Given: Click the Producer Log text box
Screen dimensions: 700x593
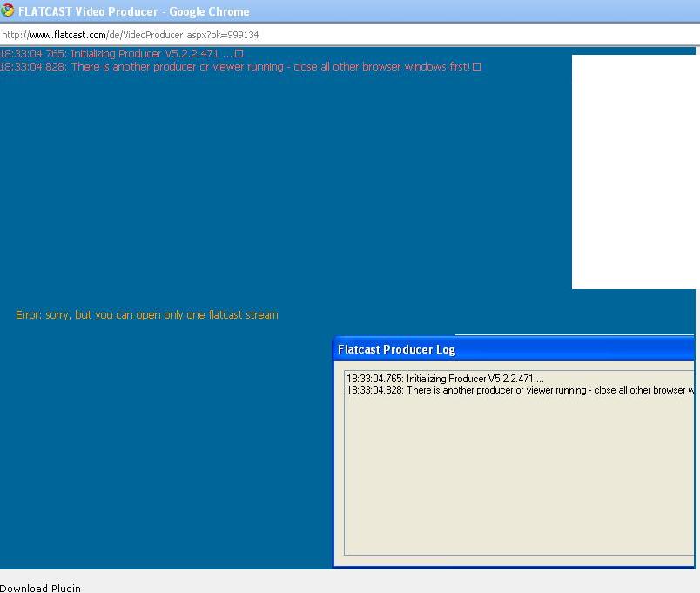Looking at the screenshot, I should (x=519, y=462).
